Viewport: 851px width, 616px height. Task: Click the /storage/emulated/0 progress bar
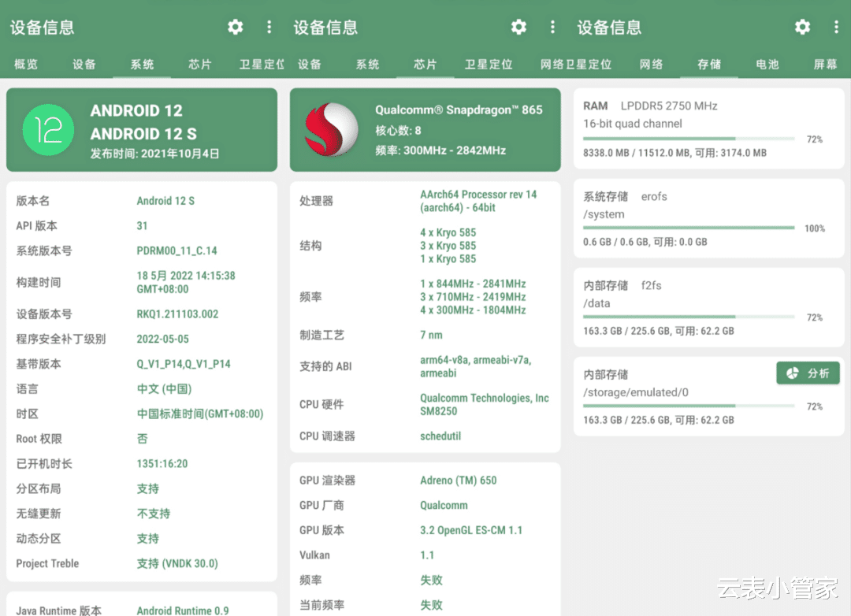point(689,406)
